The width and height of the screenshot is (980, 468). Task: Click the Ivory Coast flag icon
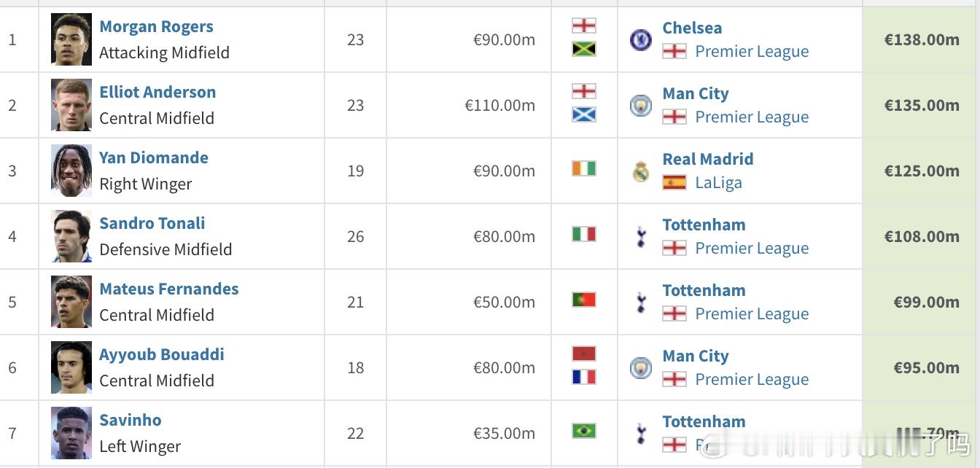(584, 168)
